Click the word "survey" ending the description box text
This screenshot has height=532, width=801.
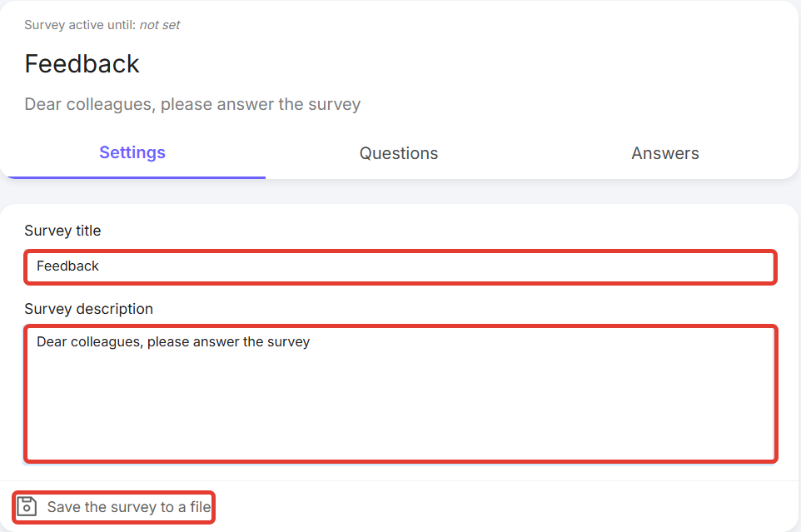click(x=289, y=342)
